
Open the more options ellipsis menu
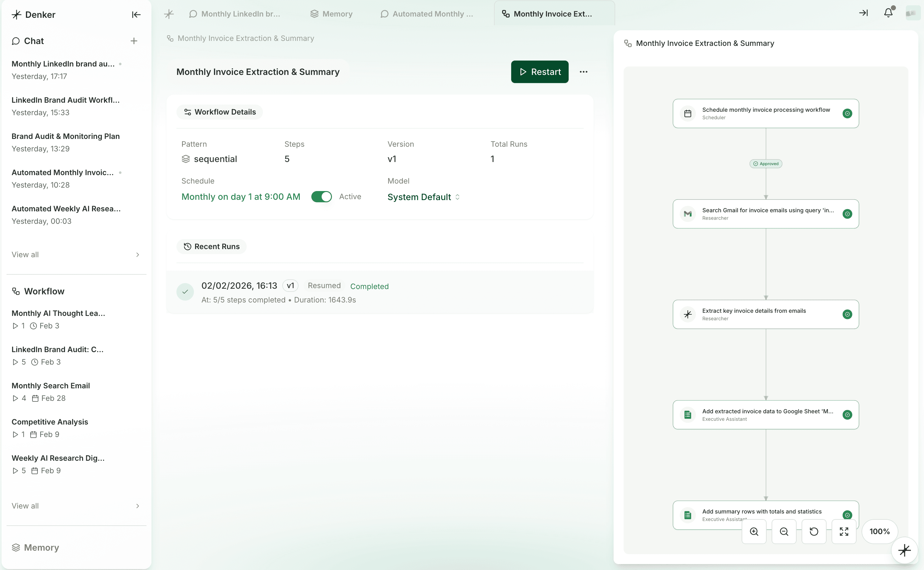coord(583,72)
